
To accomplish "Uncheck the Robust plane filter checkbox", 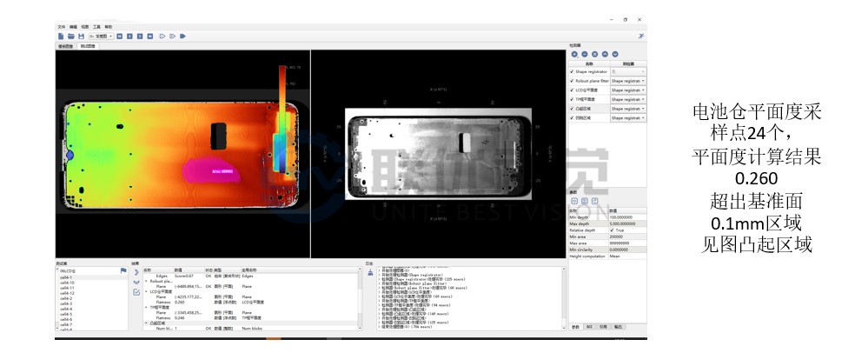I will (x=572, y=80).
